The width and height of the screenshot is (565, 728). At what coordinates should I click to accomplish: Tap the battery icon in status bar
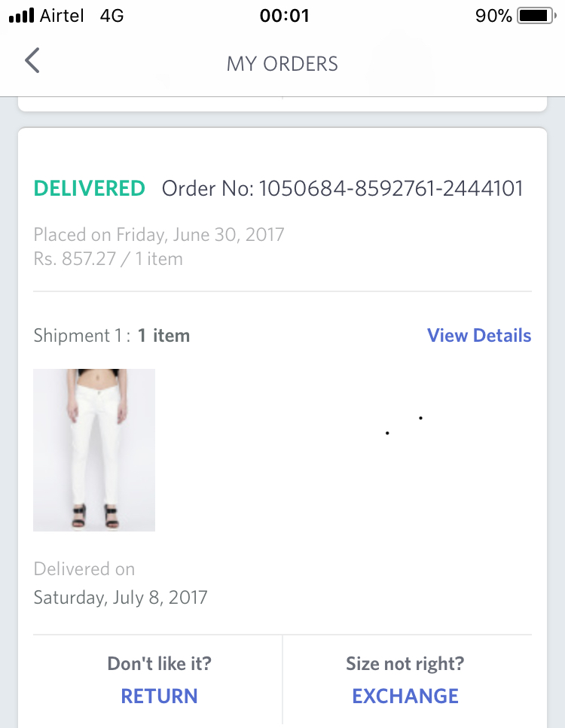[x=537, y=16]
